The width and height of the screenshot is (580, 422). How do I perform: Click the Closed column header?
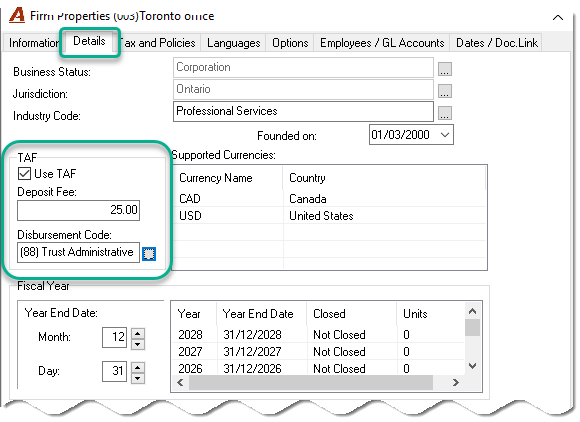[x=352, y=314]
